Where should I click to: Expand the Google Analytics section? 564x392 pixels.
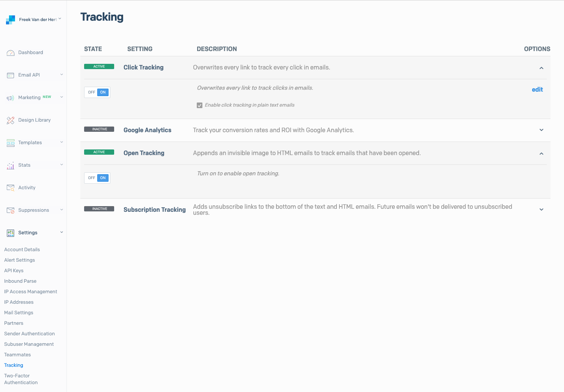point(541,130)
